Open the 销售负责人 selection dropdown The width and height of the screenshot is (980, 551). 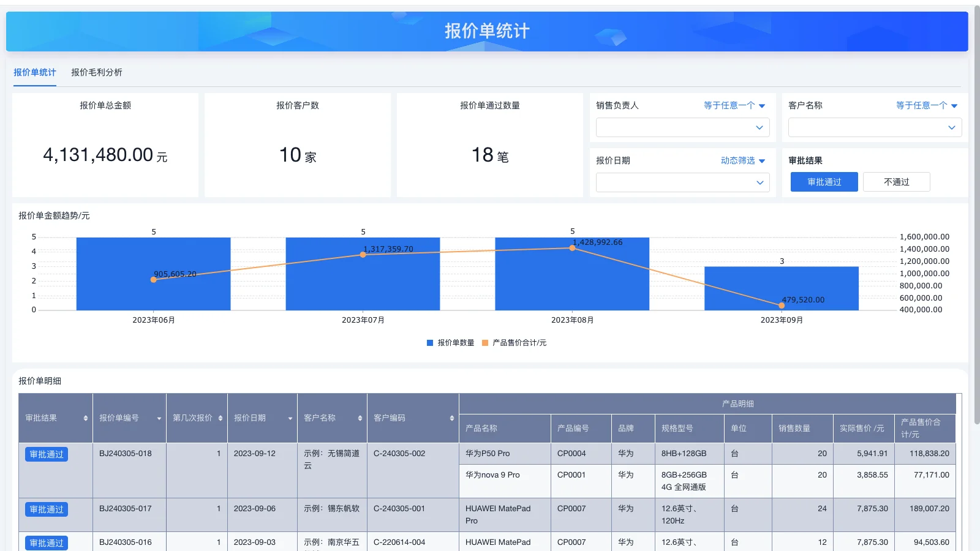[682, 127]
